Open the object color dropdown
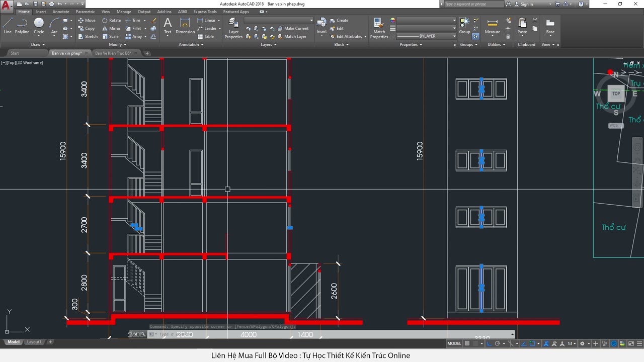The height and width of the screenshot is (362, 644). [x=427, y=21]
